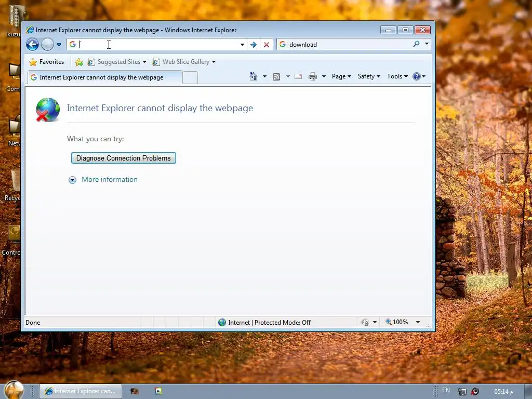Viewport: 532px width, 399px height.
Task: Click the 100% zoom level button
Action: click(x=397, y=322)
